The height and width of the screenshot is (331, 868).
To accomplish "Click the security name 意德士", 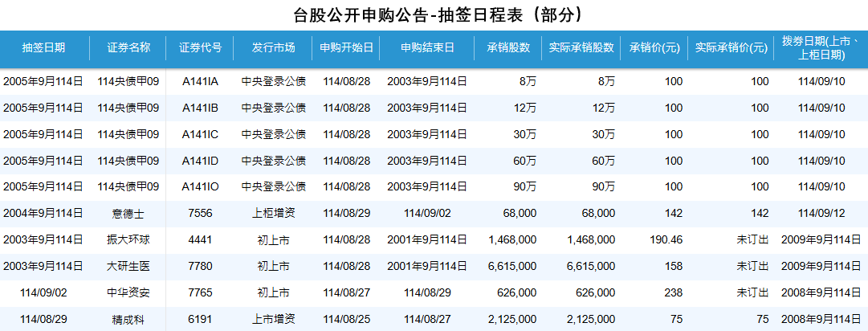I will [x=128, y=214].
